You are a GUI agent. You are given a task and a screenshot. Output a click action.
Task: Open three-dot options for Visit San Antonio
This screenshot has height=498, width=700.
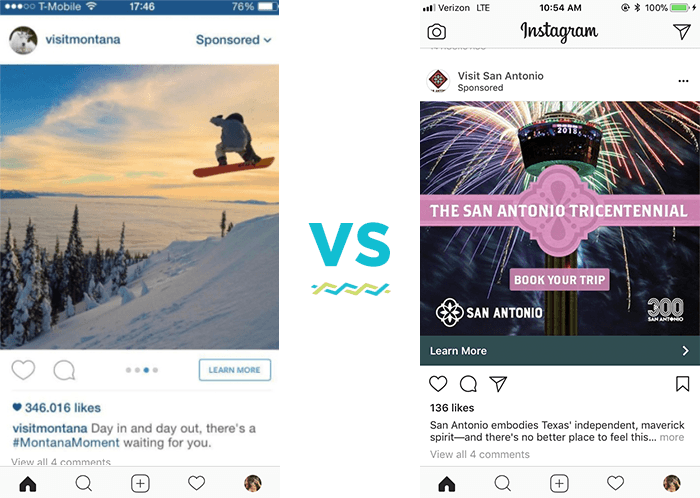coord(683,81)
